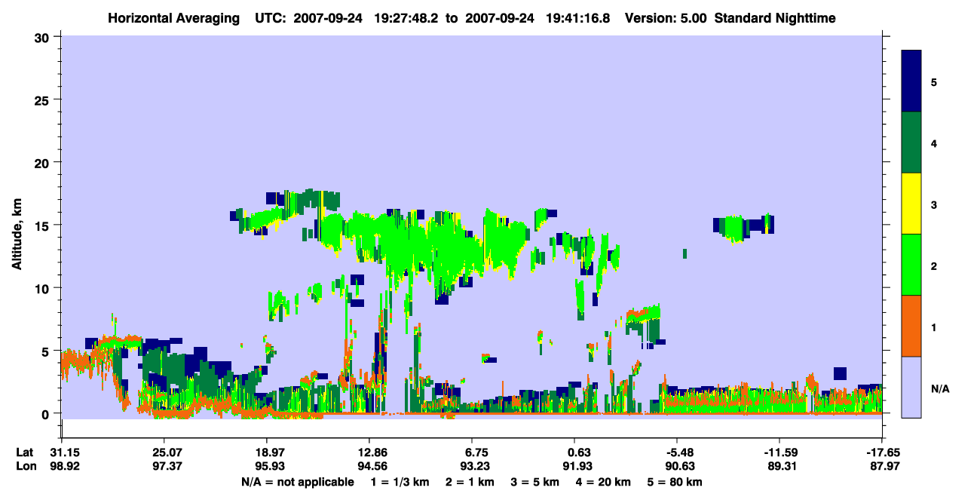Click the 'Lat' row label

[25, 452]
